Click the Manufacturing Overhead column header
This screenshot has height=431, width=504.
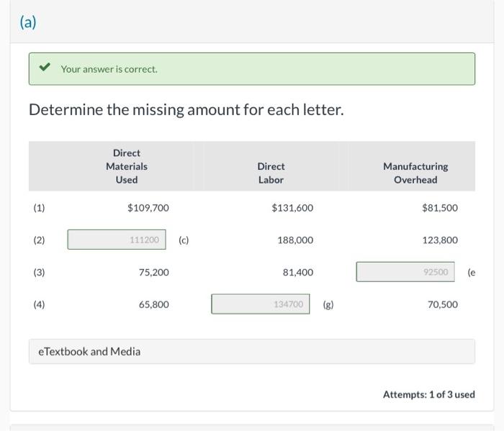[x=415, y=173]
